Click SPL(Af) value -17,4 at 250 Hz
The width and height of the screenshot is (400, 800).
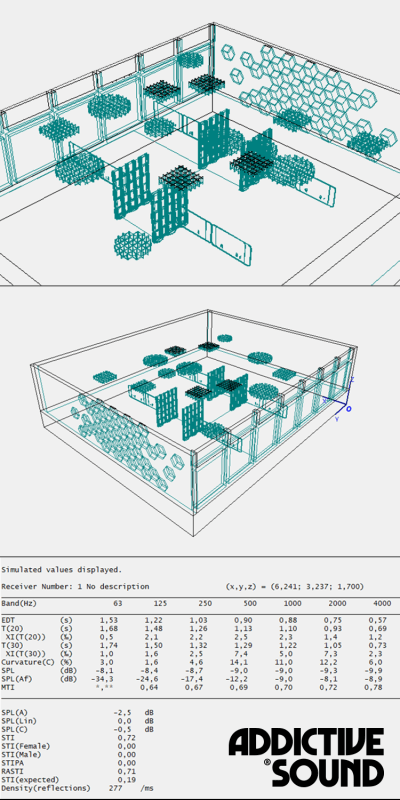pos(192,678)
